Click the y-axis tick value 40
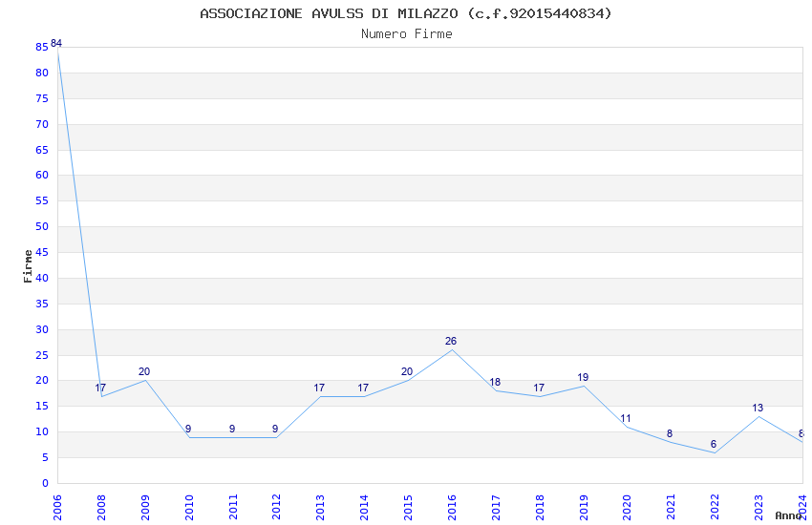Image resolution: width=812 pixels, height=525 pixels. click(42, 278)
